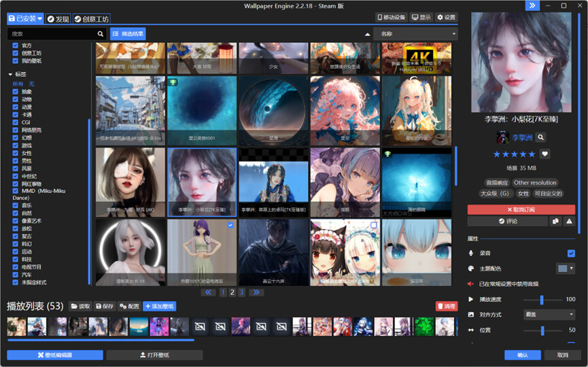Collapse the side panel with double-arrow icon
Image resolution: width=588 pixels, height=367 pixels.
tap(532, 5)
